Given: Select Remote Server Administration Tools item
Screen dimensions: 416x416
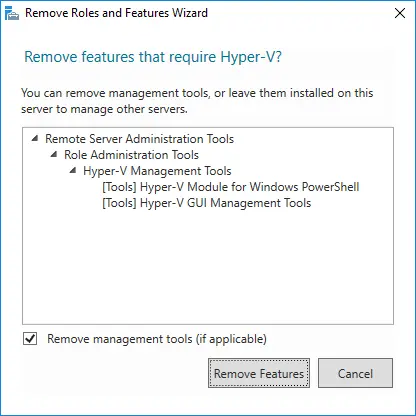Looking at the screenshot, I should click(139, 139).
